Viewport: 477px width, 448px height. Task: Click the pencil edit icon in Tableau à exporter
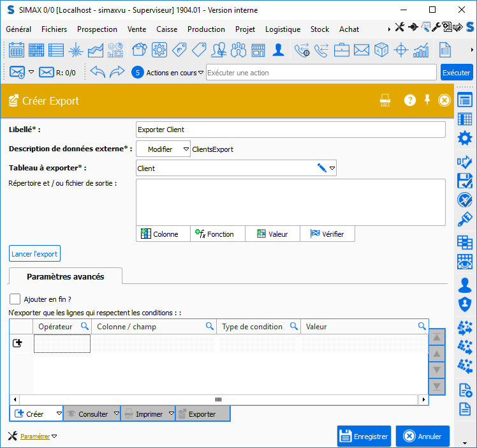(x=322, y=168)
